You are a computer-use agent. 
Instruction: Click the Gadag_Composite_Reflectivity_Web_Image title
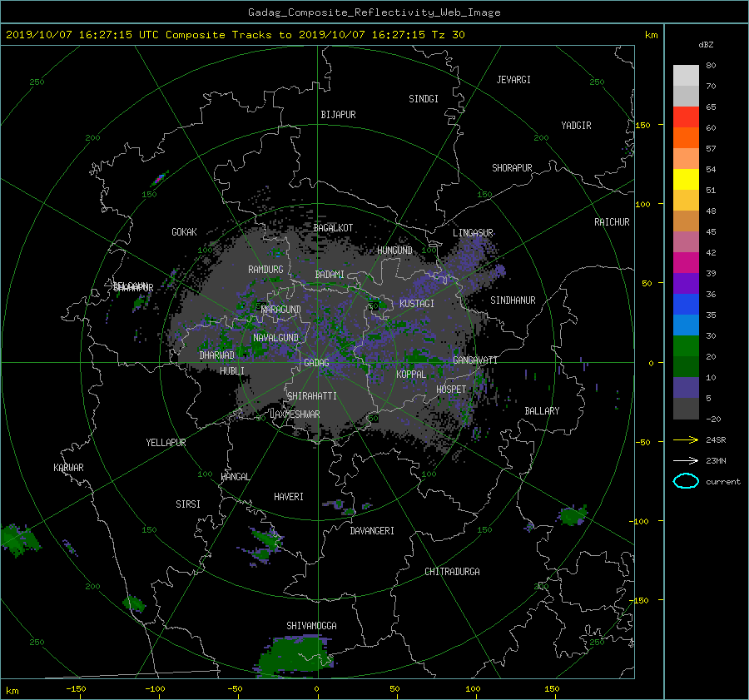click(x=374, y=12)
